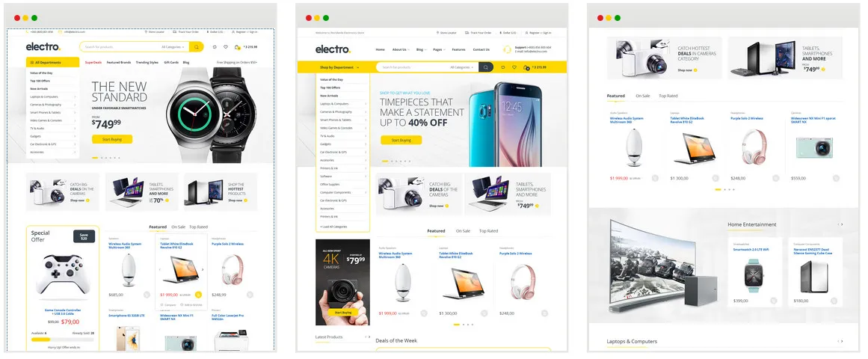Image resolution: width=868 pixels, height=359 pixels.
Task: Click the dark magnifier search button
Action: pyautogui.click(x=485, y=67)
